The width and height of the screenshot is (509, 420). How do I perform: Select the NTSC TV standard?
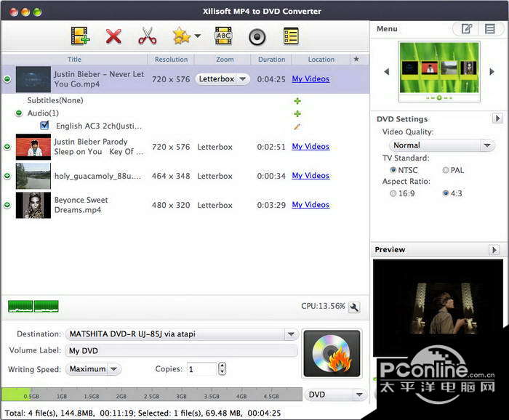pyautogui.click(x=393, y=170)
